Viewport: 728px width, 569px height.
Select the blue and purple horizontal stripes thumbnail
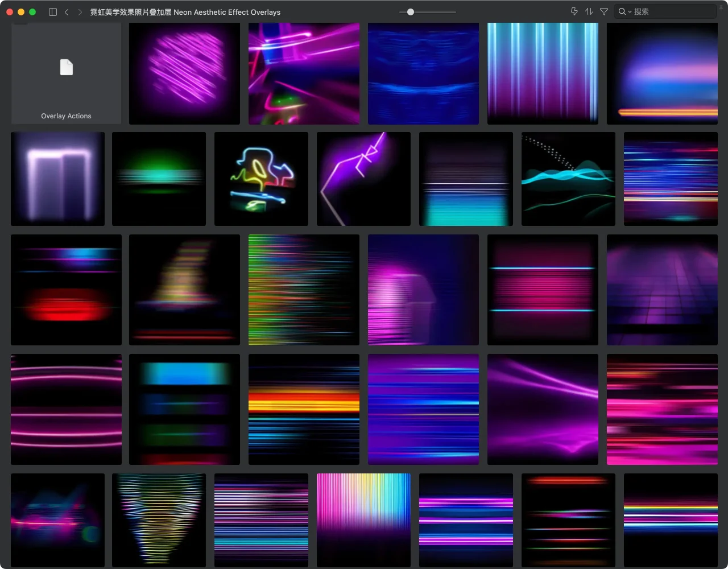423,409
